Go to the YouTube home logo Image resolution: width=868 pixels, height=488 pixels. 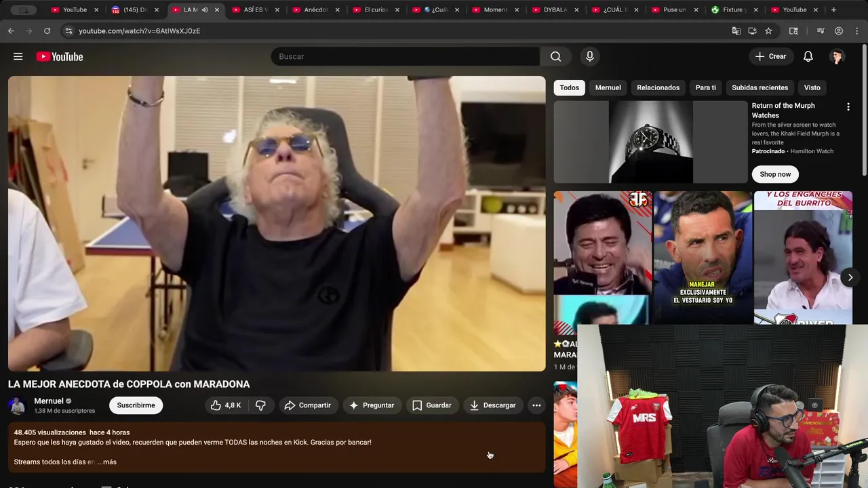[60, 57]
